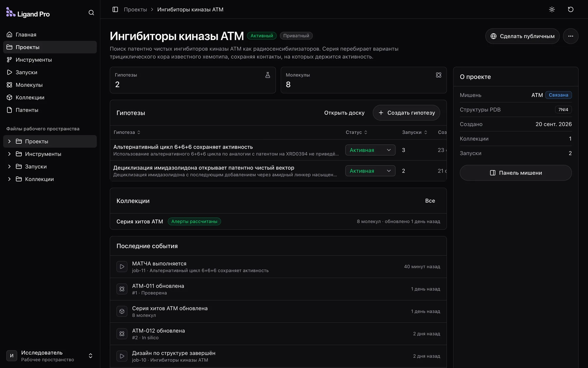This screenshot has width=588, height=368.
Task: Click the flask icon in Гипотезы card
Action: pyautogui.click(x=268, y=75)
